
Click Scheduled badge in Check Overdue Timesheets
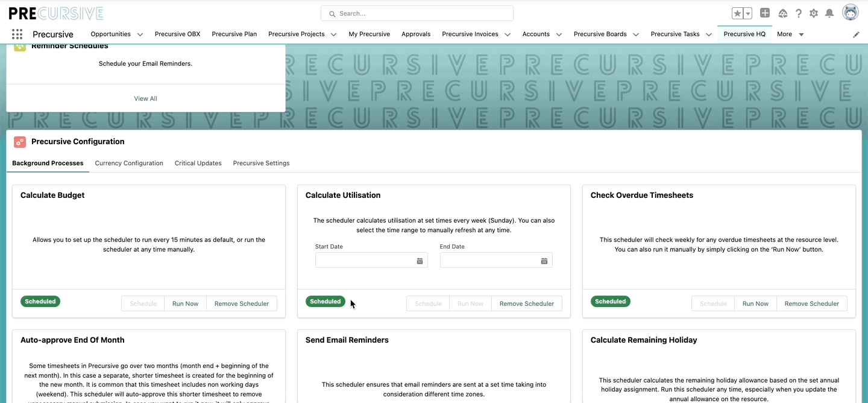coord(611,301)
